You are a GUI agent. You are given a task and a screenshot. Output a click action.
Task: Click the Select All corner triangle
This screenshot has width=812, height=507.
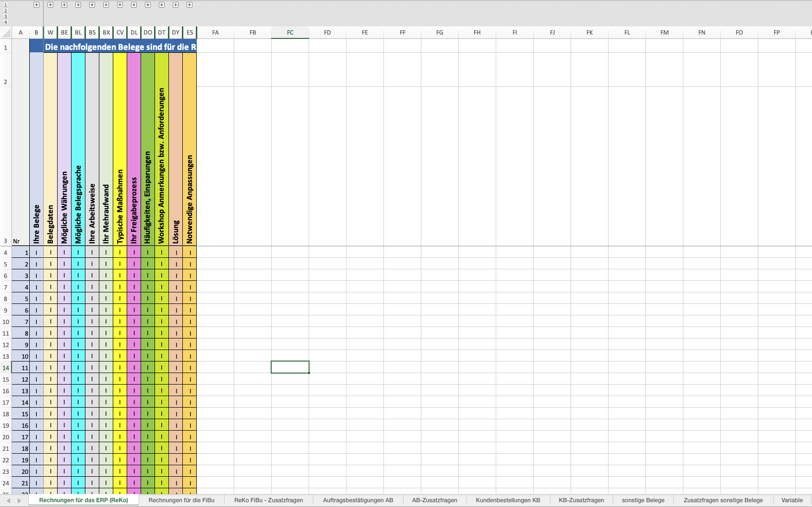pos(6,33)
